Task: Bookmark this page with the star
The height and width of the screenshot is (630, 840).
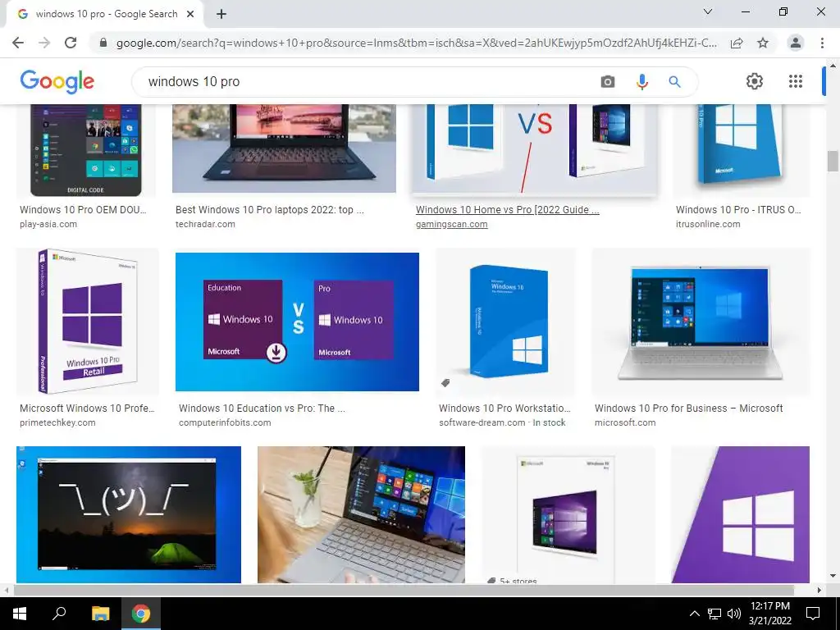Action: (x=763, y=43)
